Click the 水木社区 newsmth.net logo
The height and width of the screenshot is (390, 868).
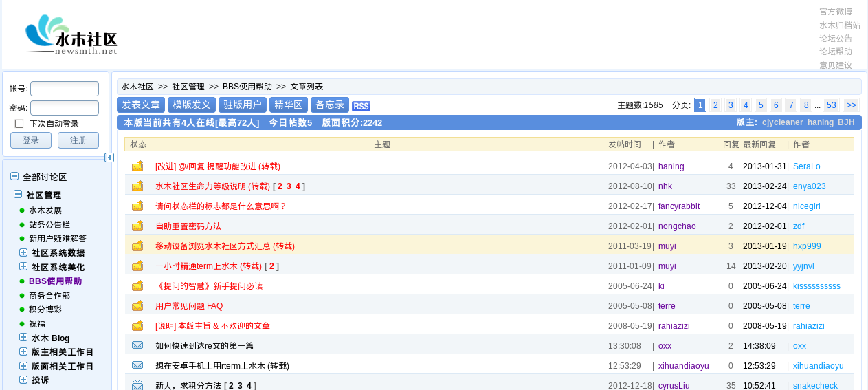(x=72, y=35)
